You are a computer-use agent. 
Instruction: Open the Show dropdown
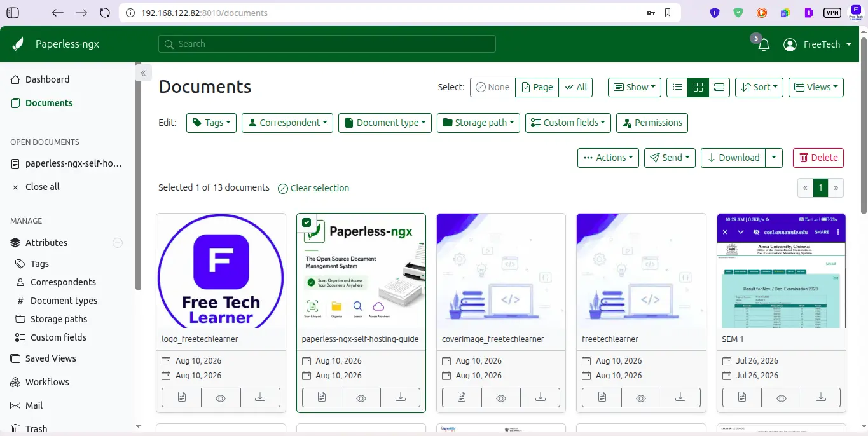click(635, 87)
